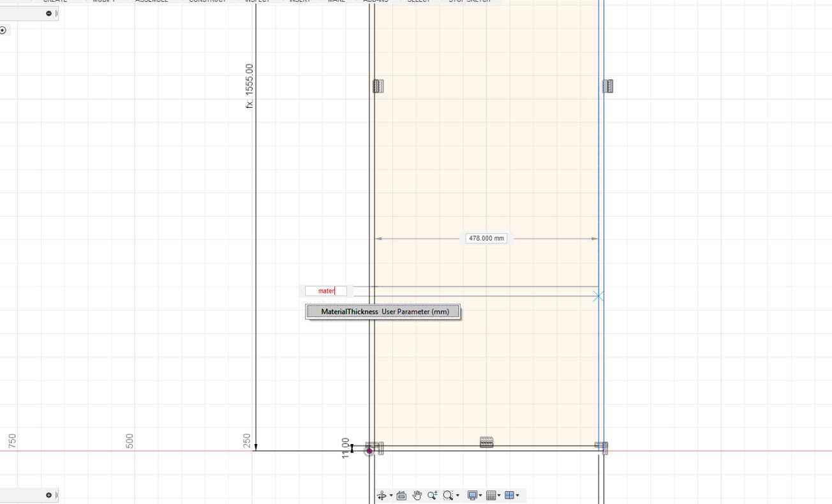This screenshot has height=504, width=832.
Task: Open Display Settings monitor icon
Action: pyautogui.click(x=473, y=495)
